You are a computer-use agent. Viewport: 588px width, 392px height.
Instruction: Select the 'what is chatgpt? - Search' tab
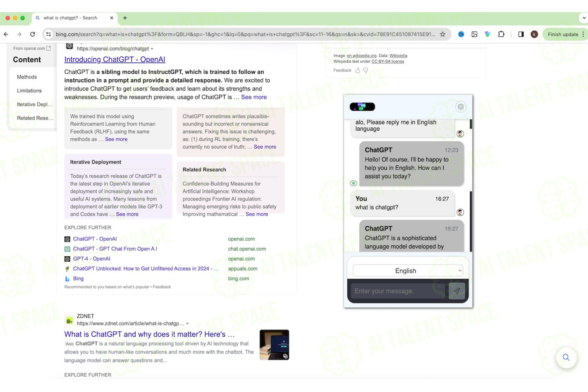(x=74, y=18)
